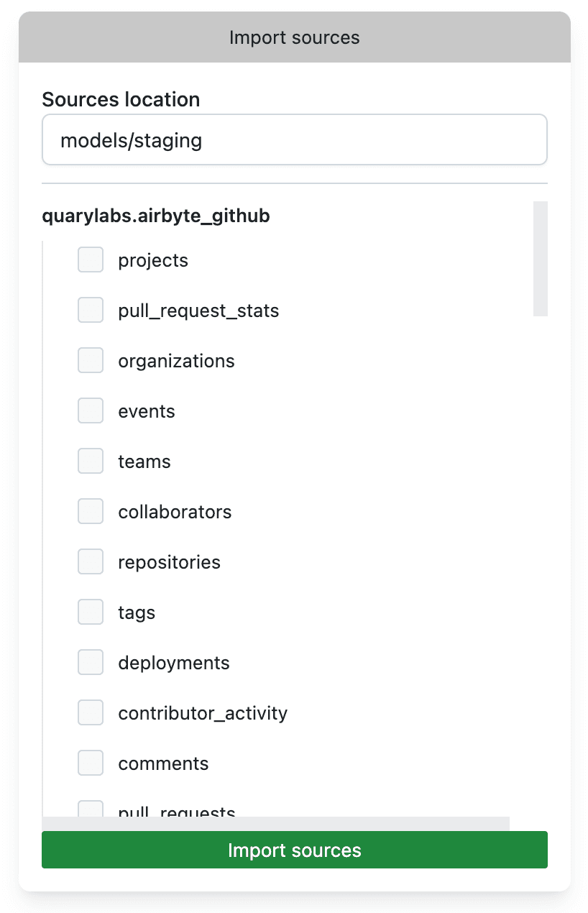Click the quarylabs.airbyte_github group header
The height and width of the screenshot is (913, 588).
156,216
